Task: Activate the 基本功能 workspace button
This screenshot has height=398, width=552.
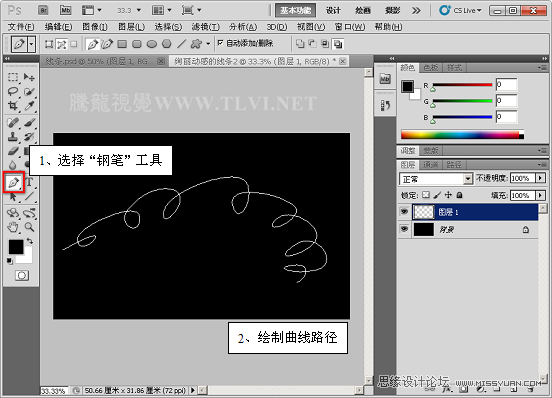Action: (295, 11)
